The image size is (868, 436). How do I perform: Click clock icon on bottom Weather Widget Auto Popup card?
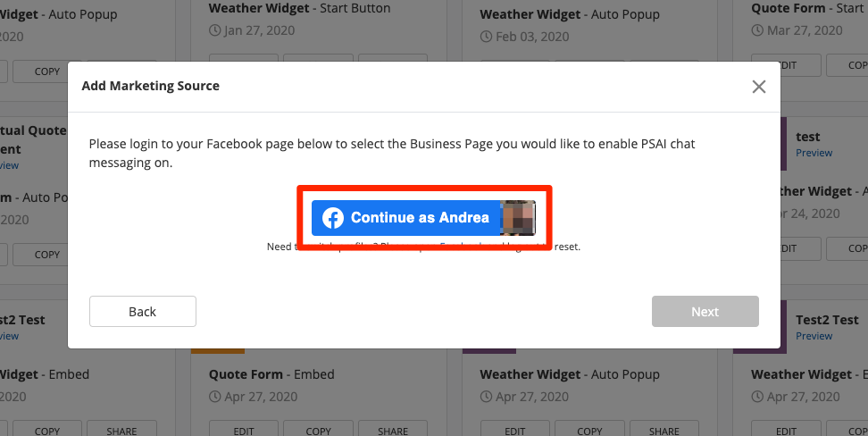click(486, 396)
